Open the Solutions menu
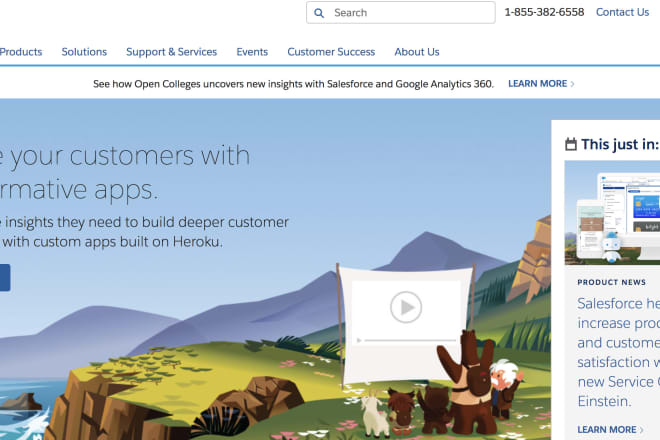The image size is (660, 440). click(x=84, y=52)
